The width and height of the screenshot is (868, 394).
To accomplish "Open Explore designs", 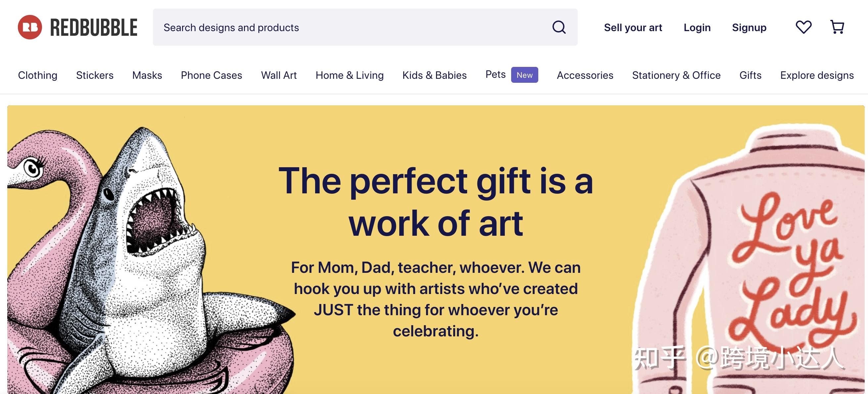I will coord(816,75).
